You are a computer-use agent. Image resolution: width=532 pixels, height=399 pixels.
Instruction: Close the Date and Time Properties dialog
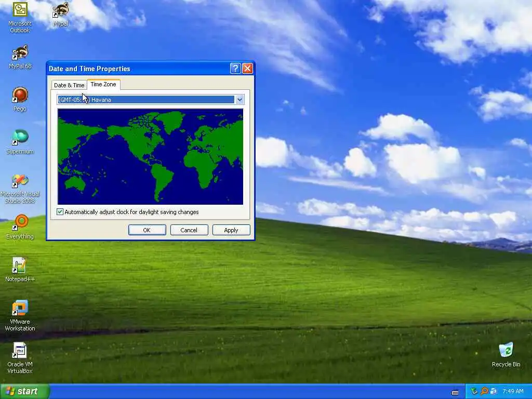248,69
